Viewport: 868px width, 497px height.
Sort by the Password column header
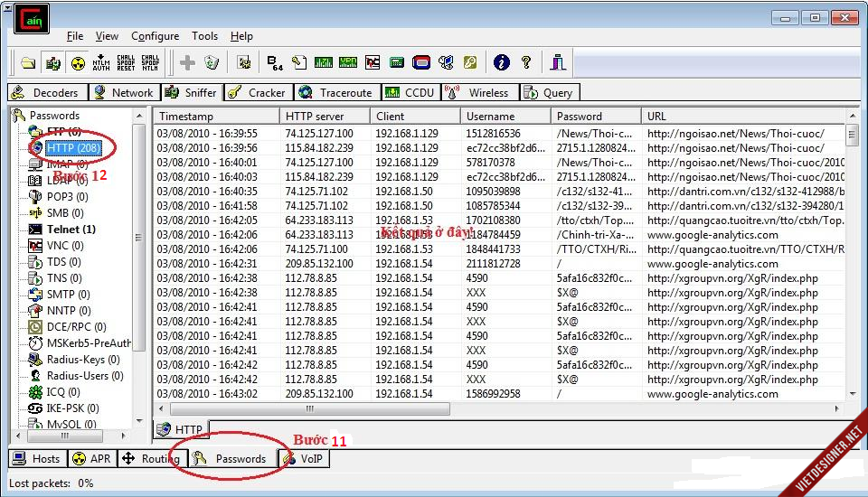click(596, 117)
